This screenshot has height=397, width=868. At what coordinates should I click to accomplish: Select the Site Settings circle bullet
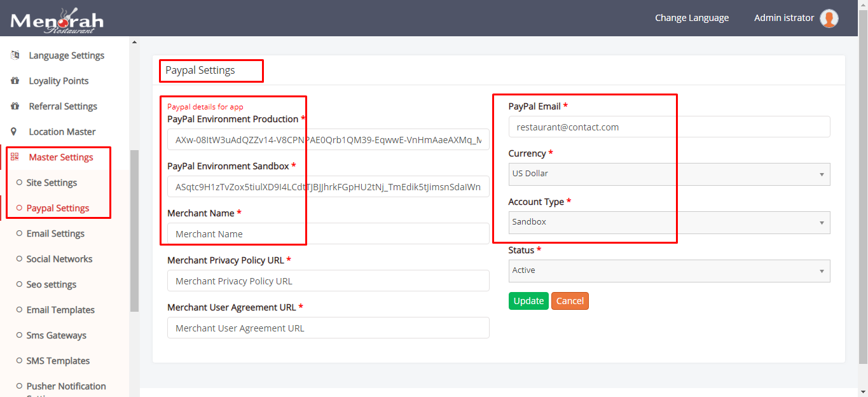coord(19,183)
